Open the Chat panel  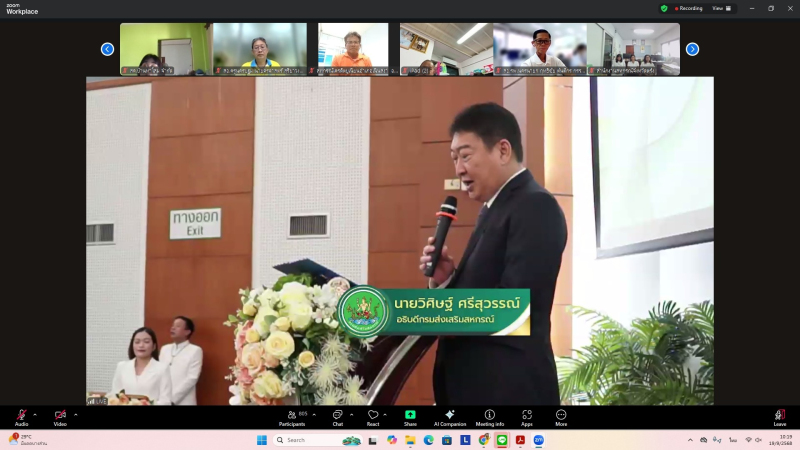(x=338, y=416)
